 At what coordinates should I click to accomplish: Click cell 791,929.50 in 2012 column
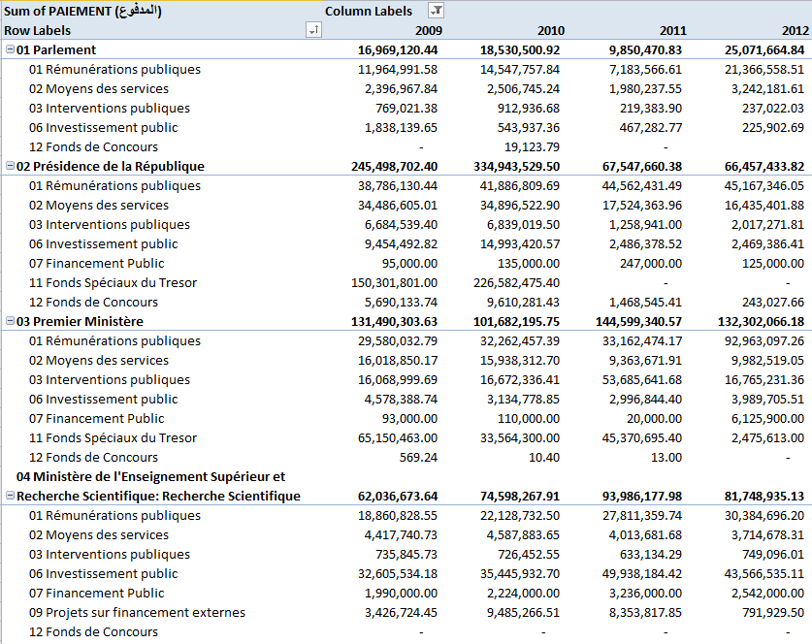[773, 613]
